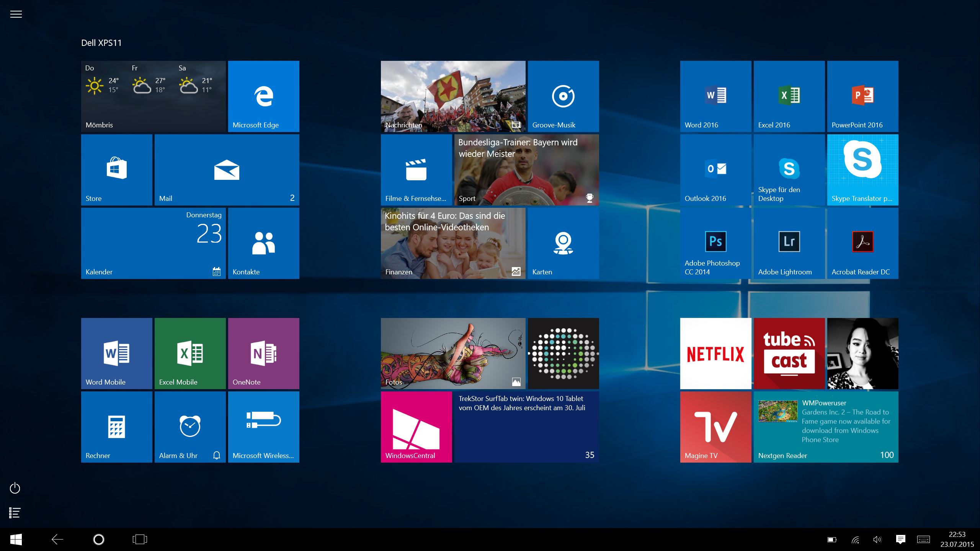
Task: Open OneNote tile
Action: [x=263, y=353]
